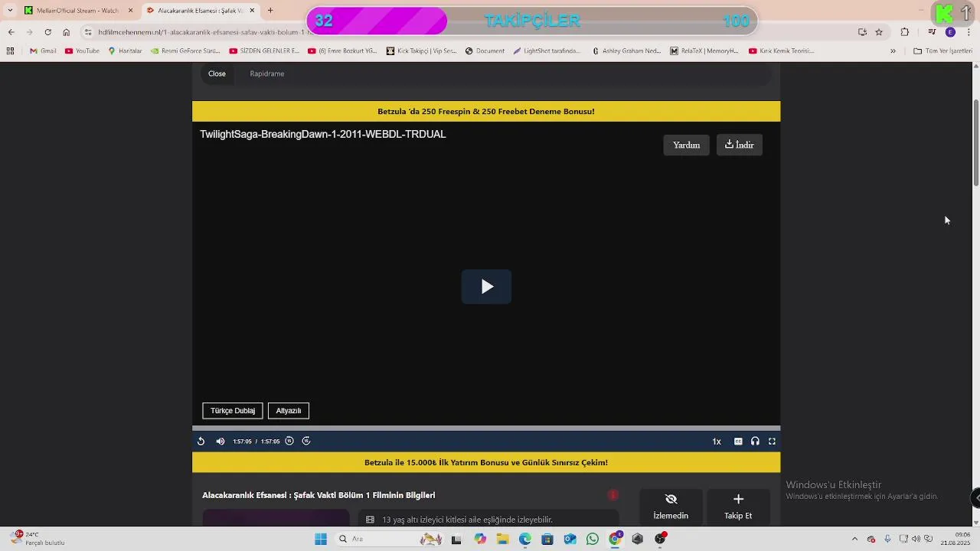
Task: Open the apps grid in bookmarks bar
Action: 10,51
